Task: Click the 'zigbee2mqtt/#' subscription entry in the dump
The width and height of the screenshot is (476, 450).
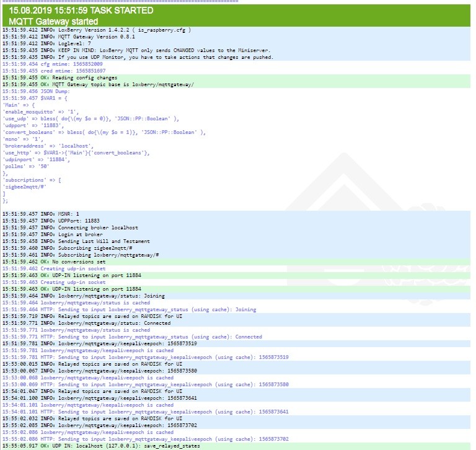Action: point(25,187)
